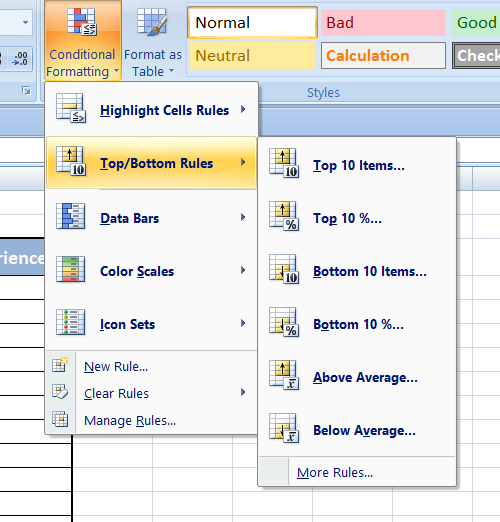Click the Decrease Decimal icon
This screenshot has width=500, height=522.
(x=20, y=59)
